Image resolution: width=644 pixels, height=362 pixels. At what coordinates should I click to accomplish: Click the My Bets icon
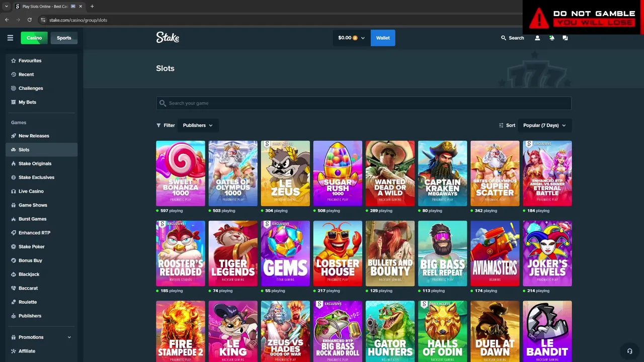[14, 102]
